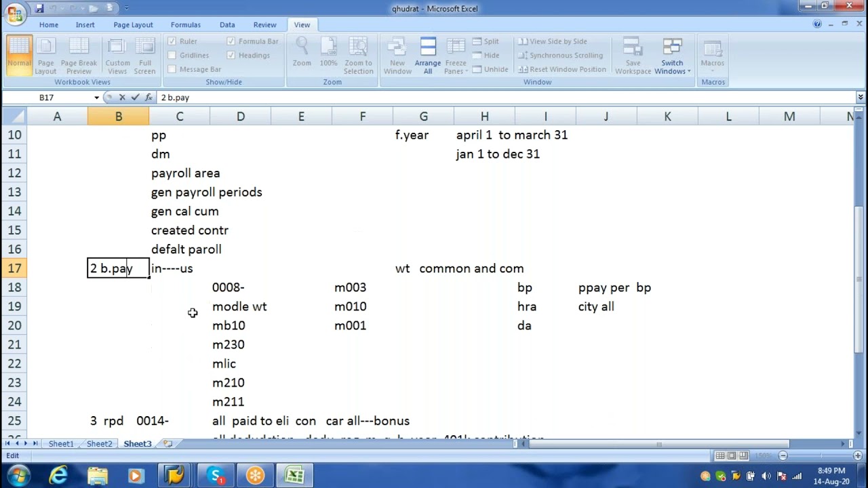
Task: Open the Insert tab
Action: click(x=85, y=25)
